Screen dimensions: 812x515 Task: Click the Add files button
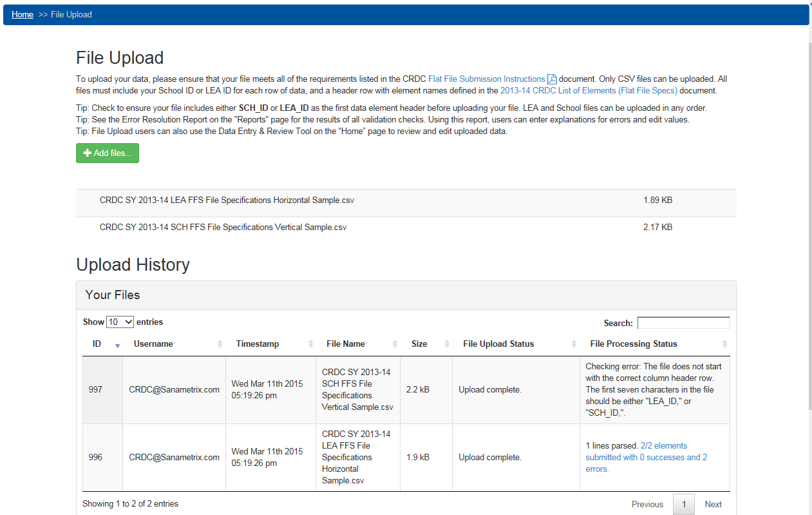(108, 153)
